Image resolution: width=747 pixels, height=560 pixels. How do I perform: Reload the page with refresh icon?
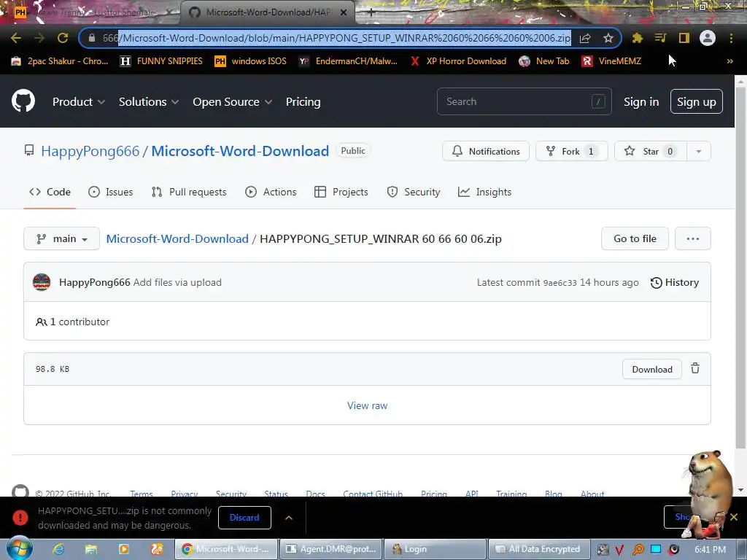63,38
